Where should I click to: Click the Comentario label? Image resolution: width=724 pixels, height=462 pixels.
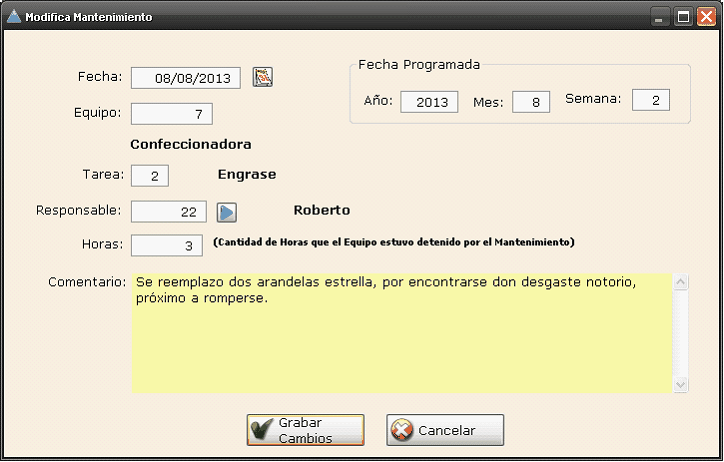click(x=87, y=282)
